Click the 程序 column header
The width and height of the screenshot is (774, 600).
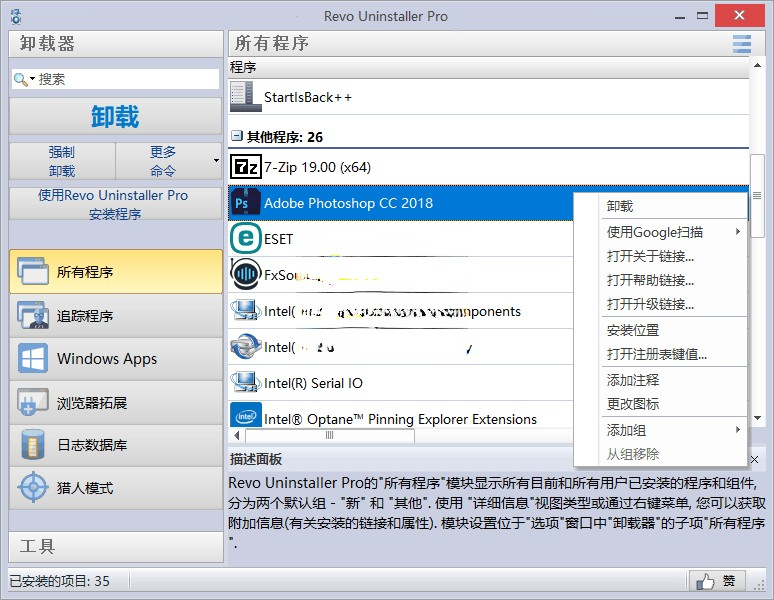click(x=489, y=67)
